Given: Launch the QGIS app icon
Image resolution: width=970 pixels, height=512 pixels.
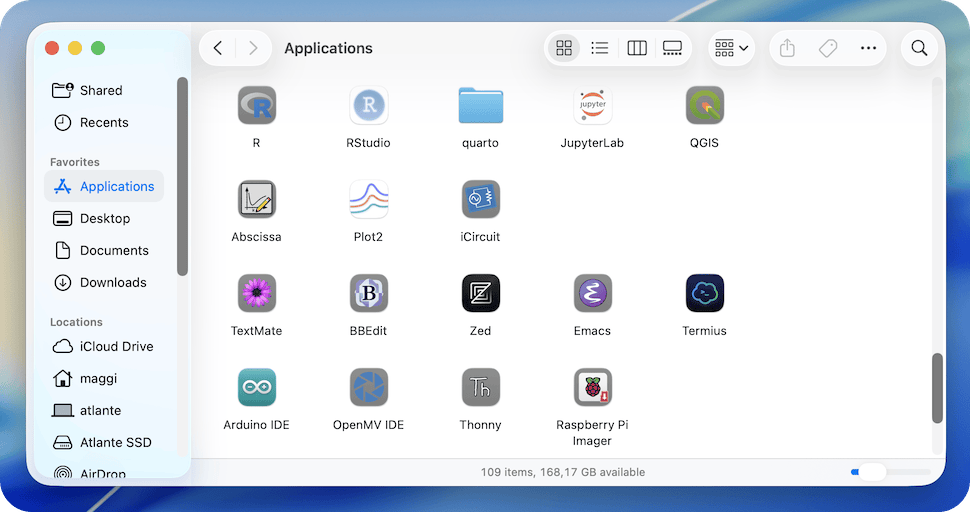Looking at the screenshot, I should click(x=705, y=105).
